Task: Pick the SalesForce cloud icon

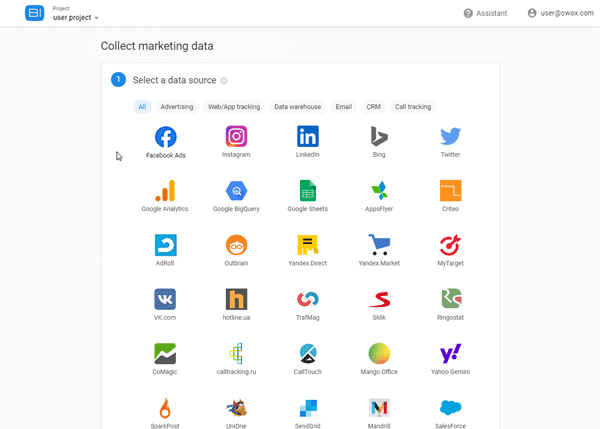Action: pyautogui.click(x=450, y=408)
